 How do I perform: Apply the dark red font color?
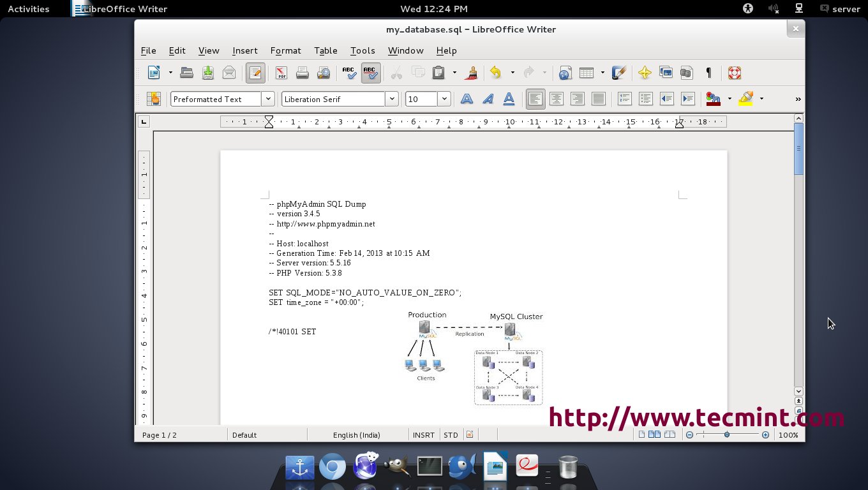pyautogui.click(x=714, y=99)
